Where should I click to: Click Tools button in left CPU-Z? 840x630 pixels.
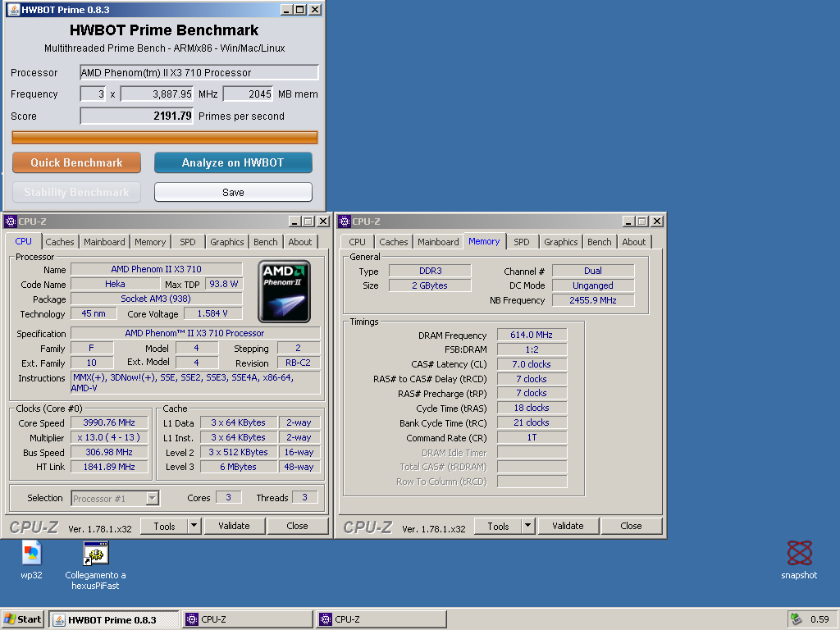point(164,526)
